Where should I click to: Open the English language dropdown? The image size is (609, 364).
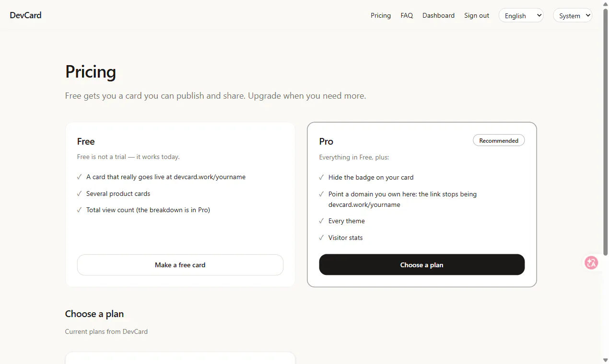coord(521,15)
